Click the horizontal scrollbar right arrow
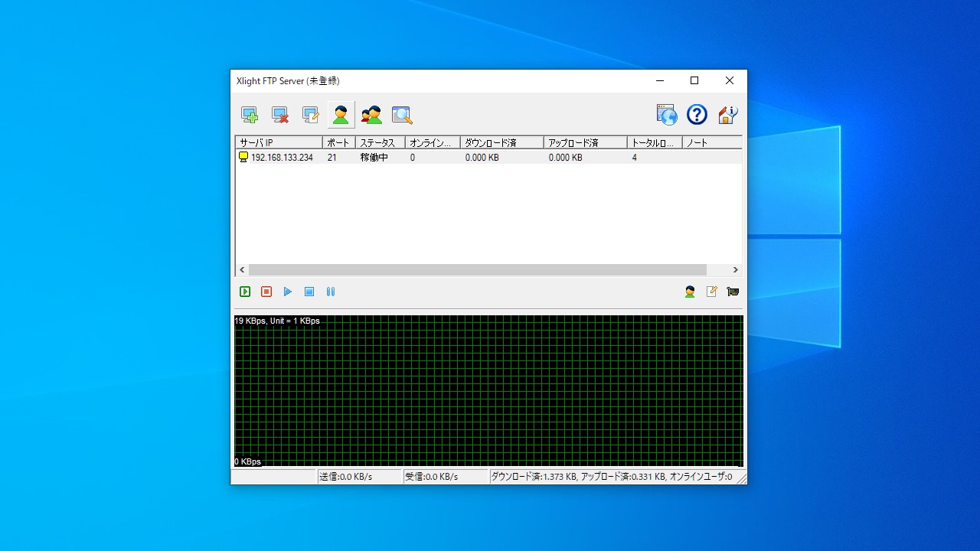Screen dimensions: 980x551 coord(735,270)
